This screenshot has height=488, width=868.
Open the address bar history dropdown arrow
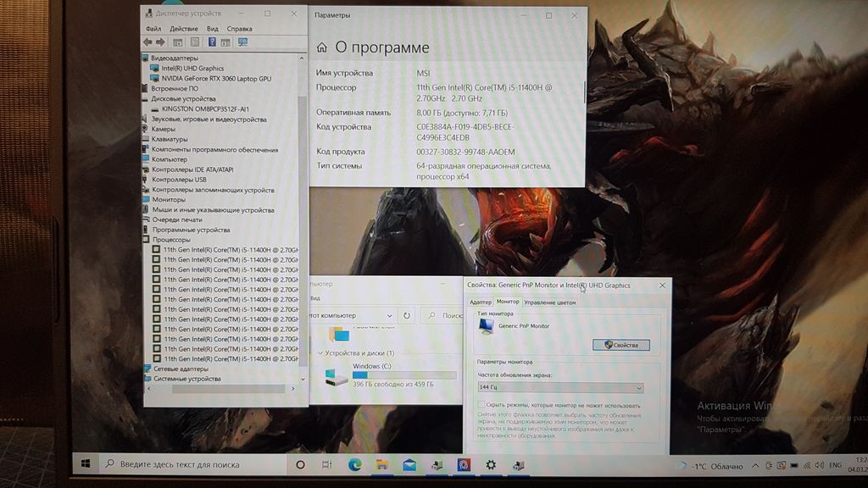pos(389,315)
